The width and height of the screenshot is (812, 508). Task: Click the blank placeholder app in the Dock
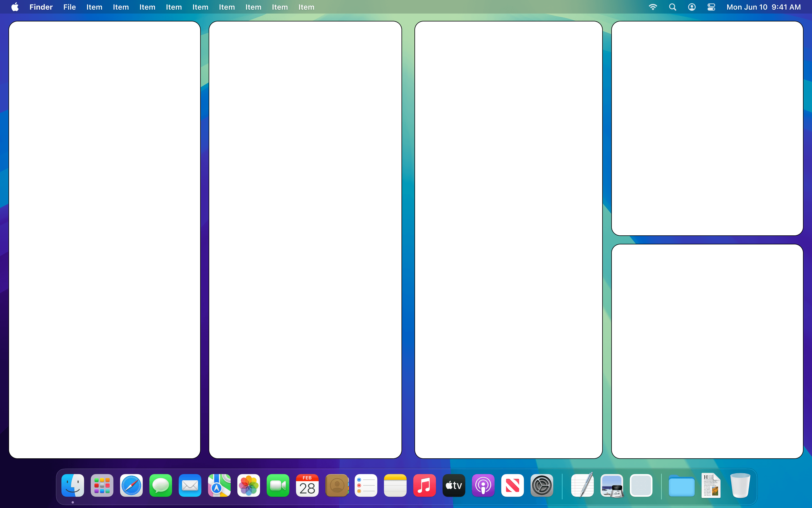[x=641, y=485]
